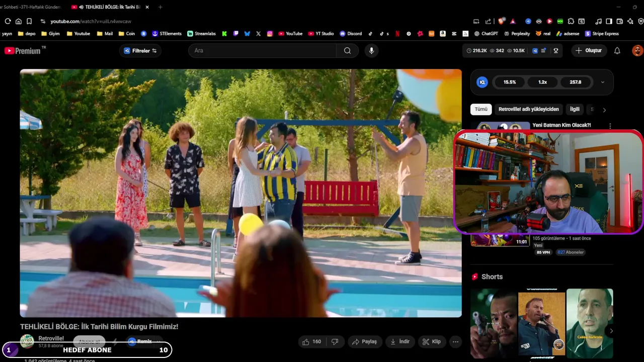Select the İlgili chip
Viewport: 644px width, 362px height.
pyautogui.click(x=575, y=109)
